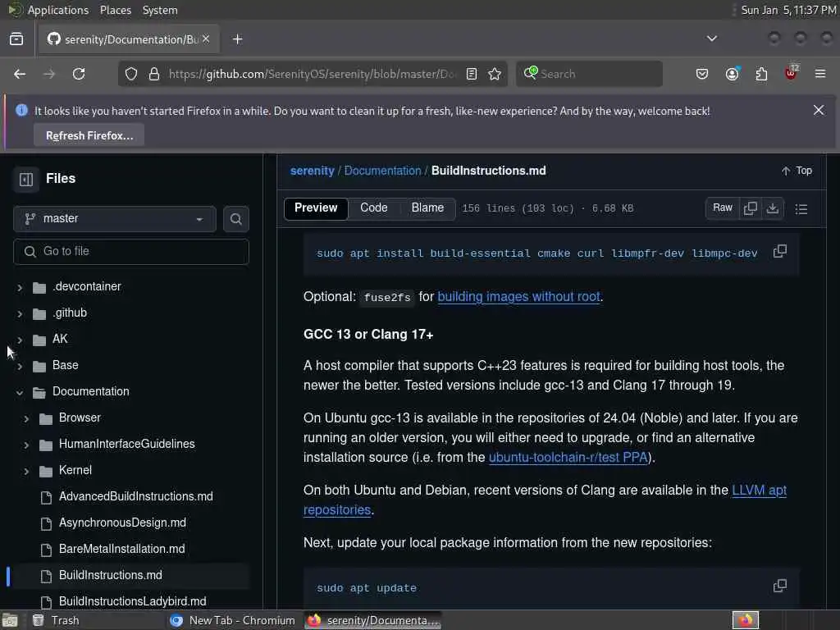Expand the Kernel folder

26,472
